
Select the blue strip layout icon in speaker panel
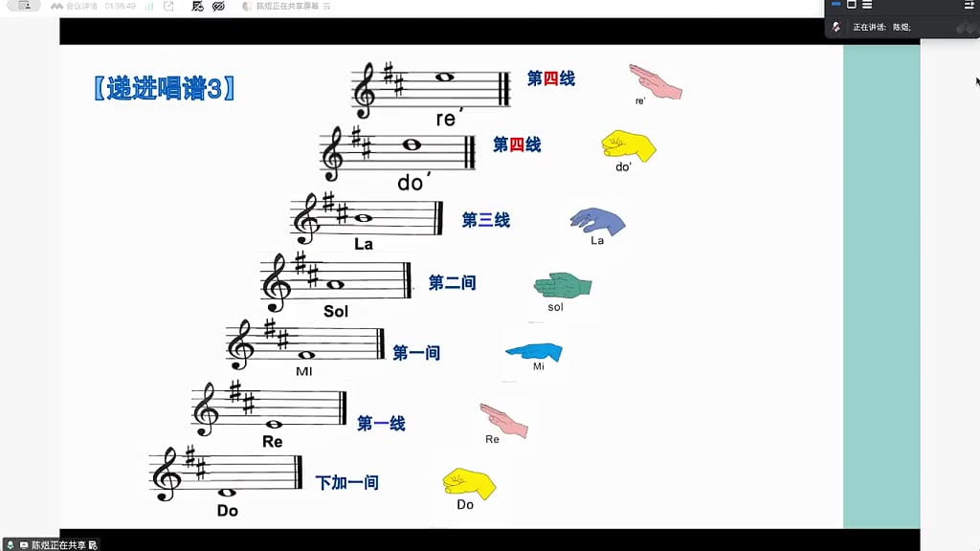tap(836, 5)
